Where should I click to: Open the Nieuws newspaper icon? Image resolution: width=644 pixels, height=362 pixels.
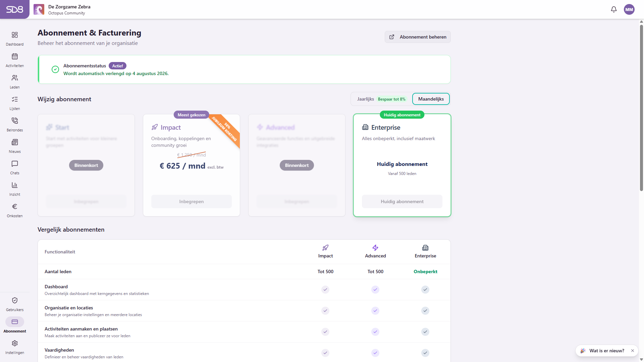pos(15,142)
